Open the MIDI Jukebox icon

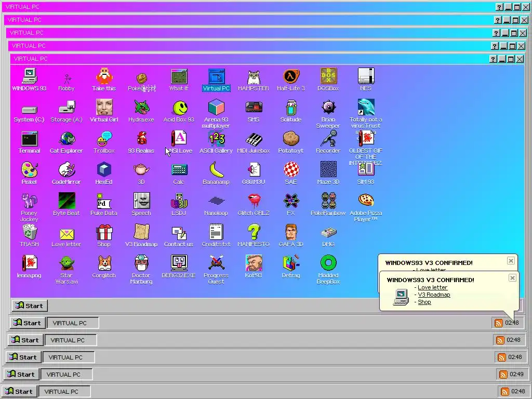pyautogui.click(x=254, y=142)
